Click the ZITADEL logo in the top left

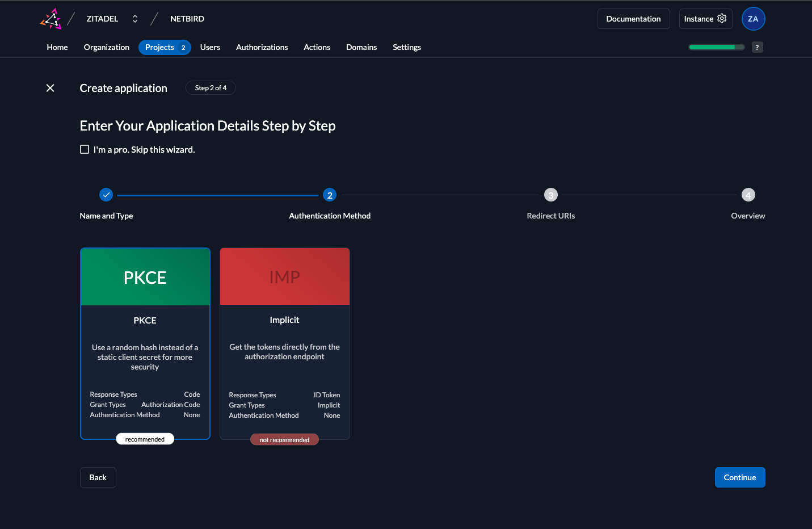pyautogui.click(x=51, y=18)
